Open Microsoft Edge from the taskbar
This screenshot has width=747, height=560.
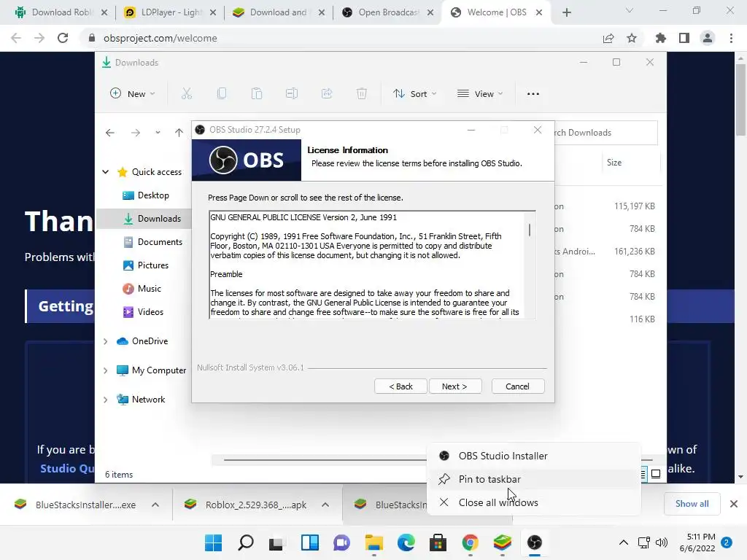406,542
